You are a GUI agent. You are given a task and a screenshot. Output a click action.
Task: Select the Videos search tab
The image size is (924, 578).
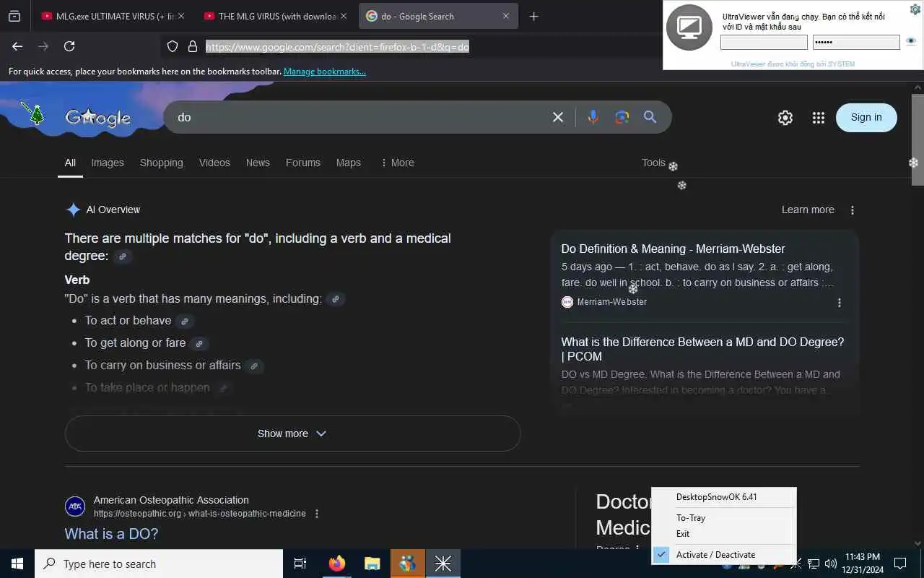pyautogui.click(x=214, y=163)
